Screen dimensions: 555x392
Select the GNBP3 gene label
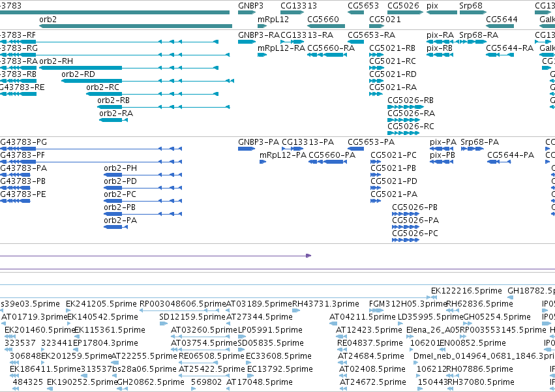click(x=250, y=6)
